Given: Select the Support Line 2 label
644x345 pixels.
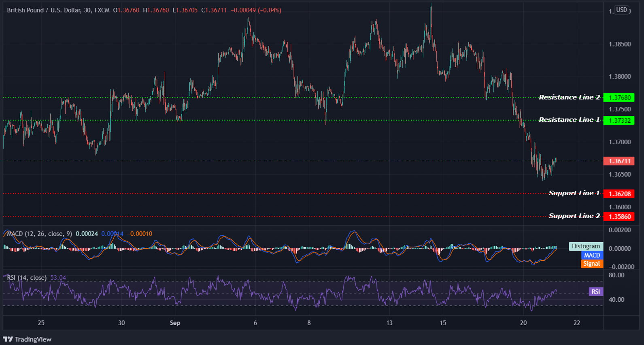Looking at the screenshot, I should pos(574,216).
